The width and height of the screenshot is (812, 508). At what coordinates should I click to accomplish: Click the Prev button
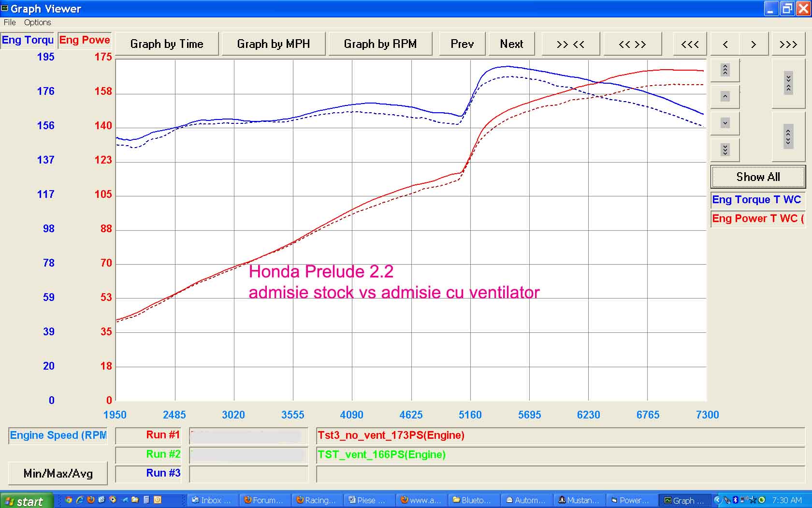[462, 45]
